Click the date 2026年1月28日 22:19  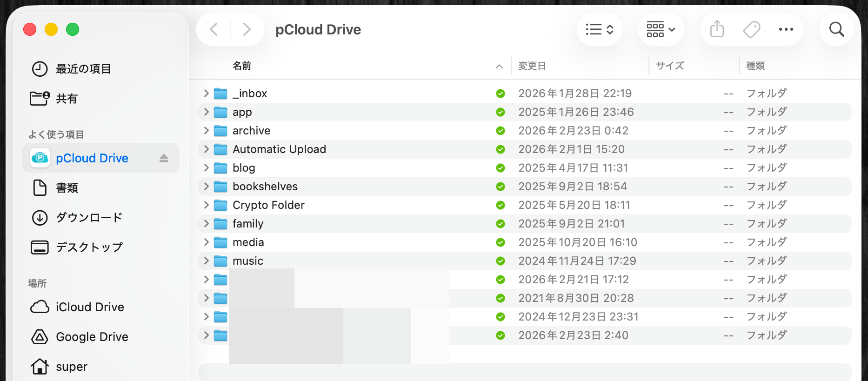tap(575, 94)
